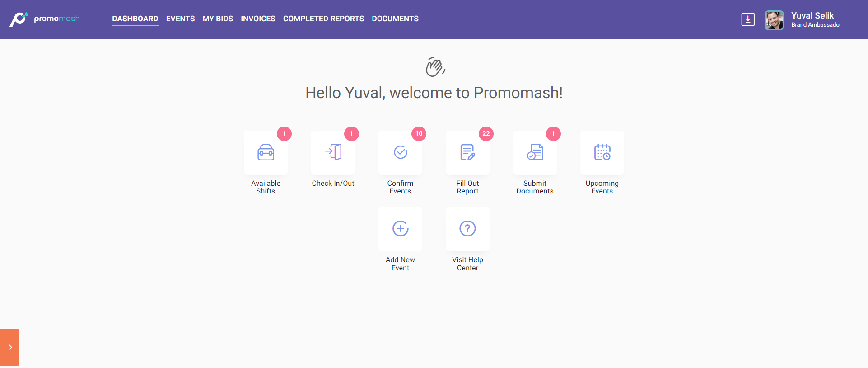The height and width of the screenshot is (368, 868).
Task: Open the Confirm Events checkmark icon
Action: 400,153
